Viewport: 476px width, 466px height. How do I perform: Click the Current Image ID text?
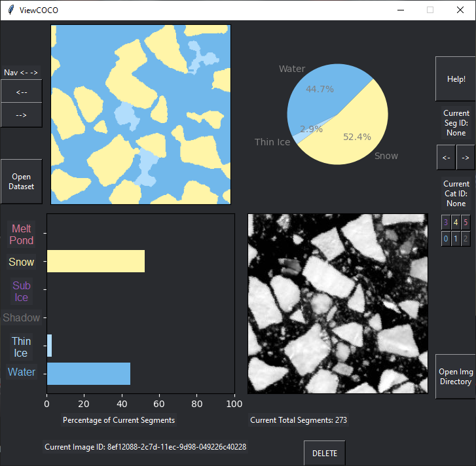[145, 446]
